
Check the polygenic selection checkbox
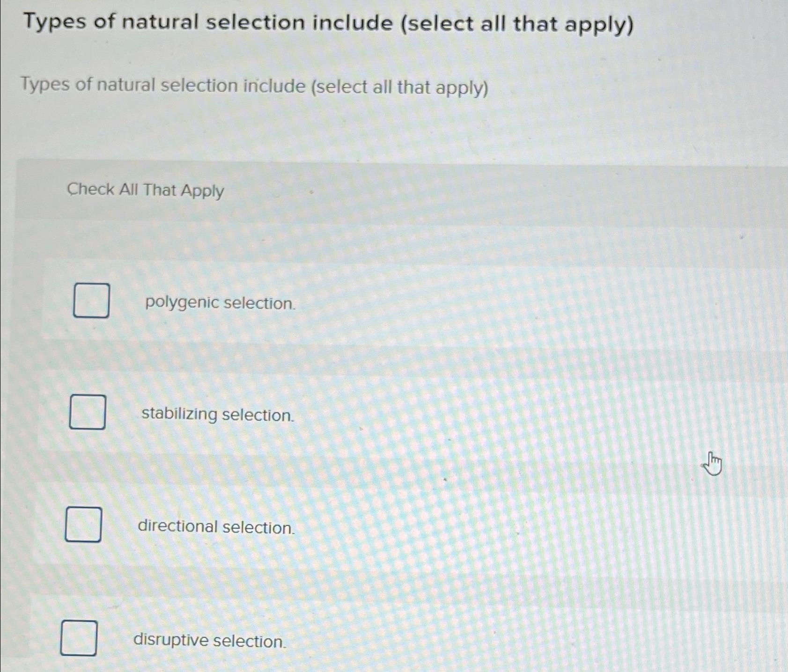point(91,301)
